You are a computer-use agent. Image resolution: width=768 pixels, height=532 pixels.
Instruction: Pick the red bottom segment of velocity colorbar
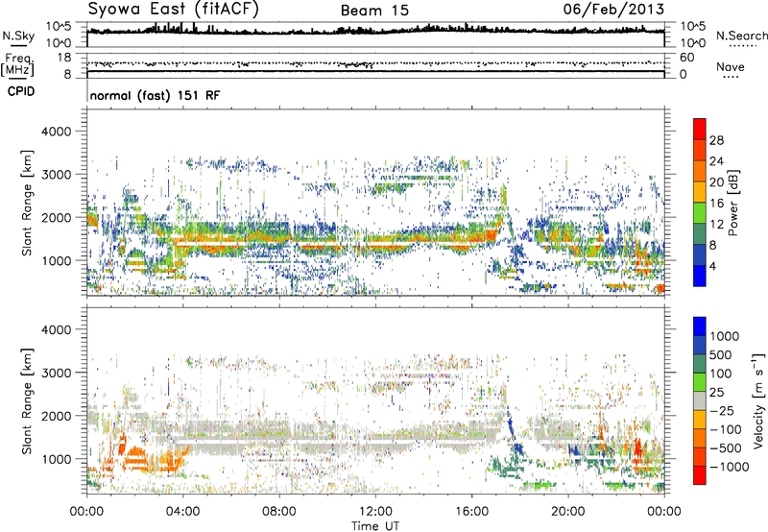pyautogui.click(x=700, y=475)
